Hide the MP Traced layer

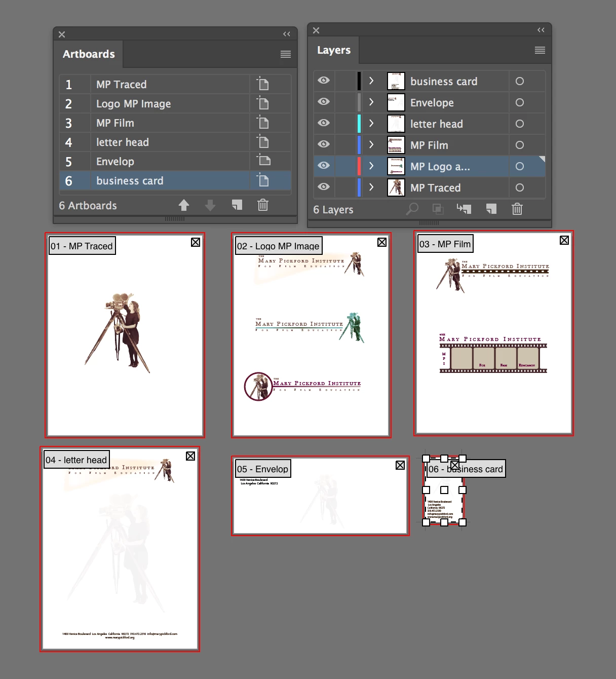point(324,187)
